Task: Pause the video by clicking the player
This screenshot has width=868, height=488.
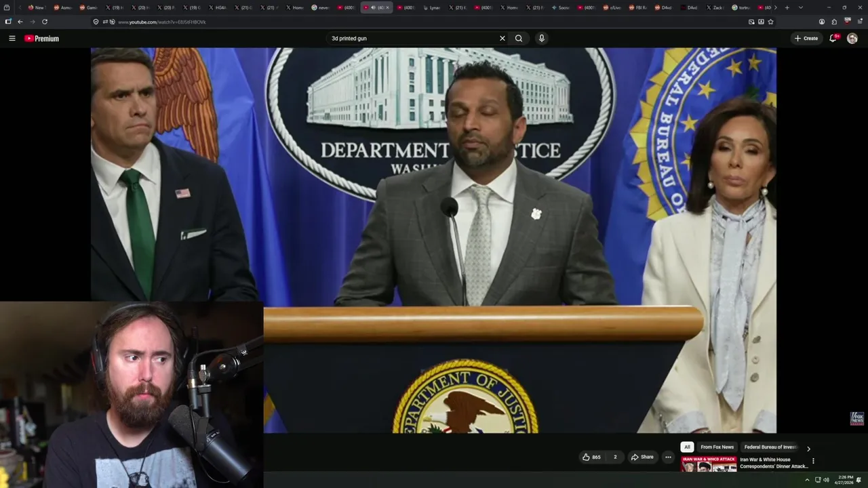Action: (x=434, y=240)
